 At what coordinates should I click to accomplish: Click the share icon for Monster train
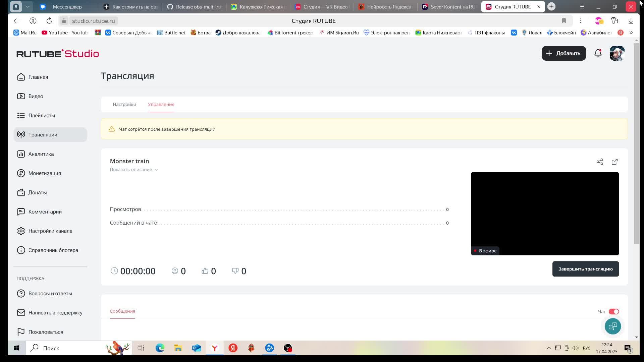[x=600, y=162]
